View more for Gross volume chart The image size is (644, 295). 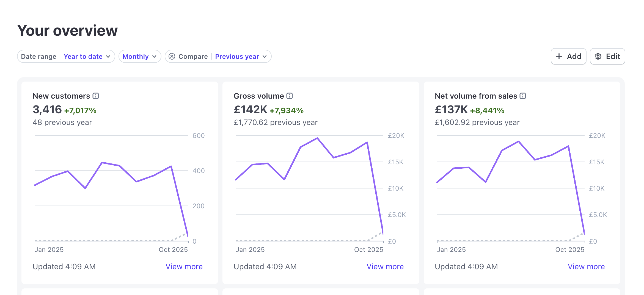pyautogui.click(x=385, y=266)
